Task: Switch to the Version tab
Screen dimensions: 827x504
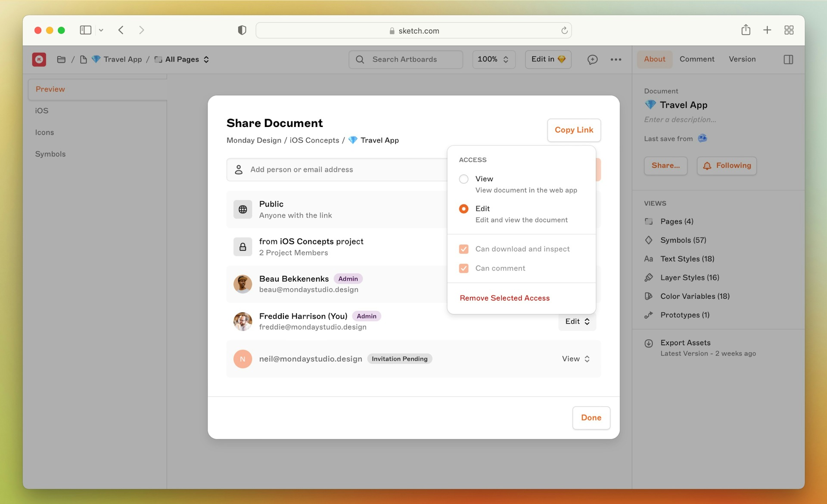Action: pyautogui.click(x=742, y=59)
